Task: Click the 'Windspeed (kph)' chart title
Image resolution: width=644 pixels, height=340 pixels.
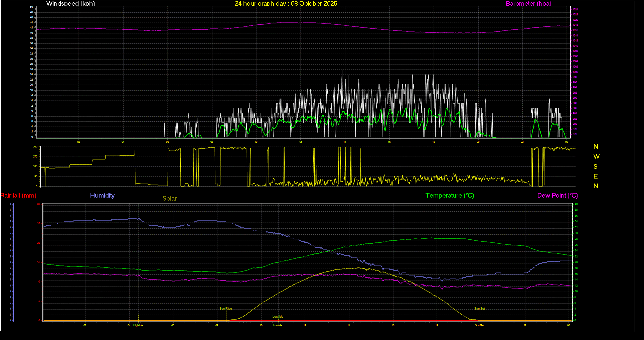Action: 70,4
